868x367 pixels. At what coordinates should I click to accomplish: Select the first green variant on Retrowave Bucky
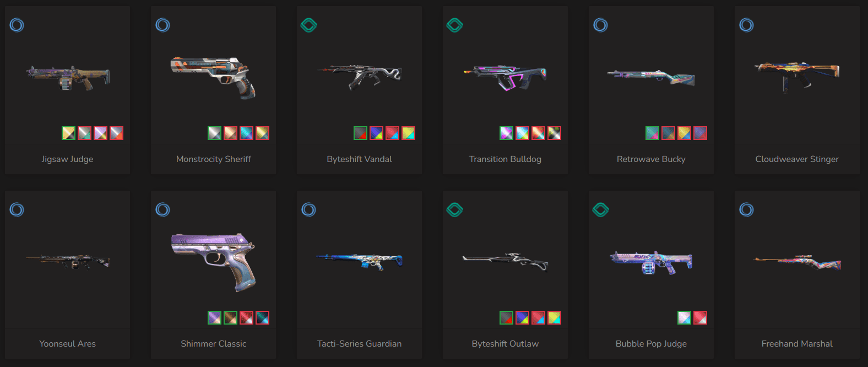tap(652, 133)
